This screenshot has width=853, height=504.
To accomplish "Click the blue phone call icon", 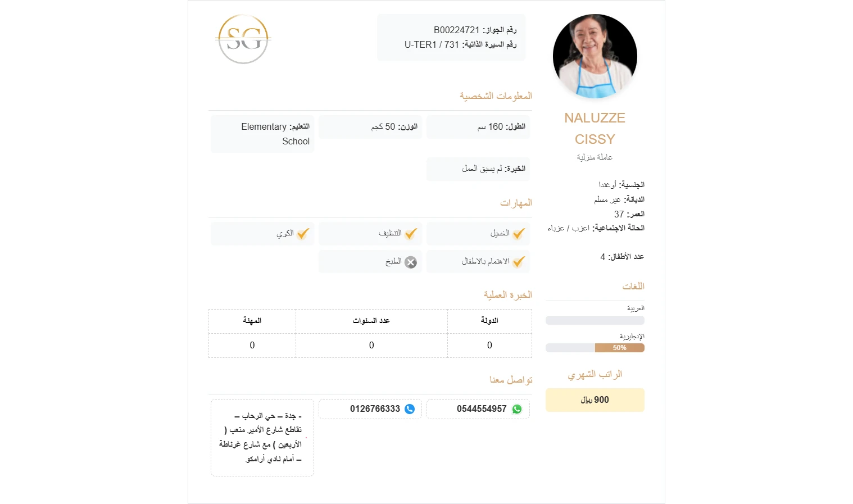I will tap(410, 409).
